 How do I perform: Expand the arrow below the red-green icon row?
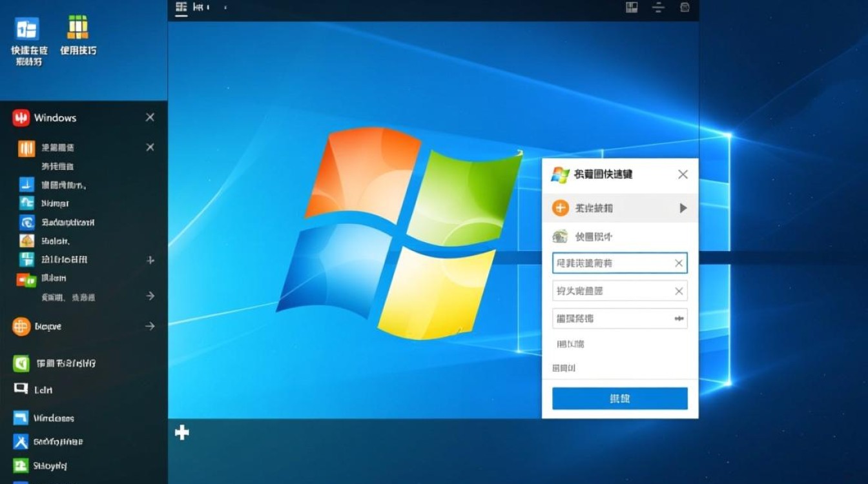[150, 296]
